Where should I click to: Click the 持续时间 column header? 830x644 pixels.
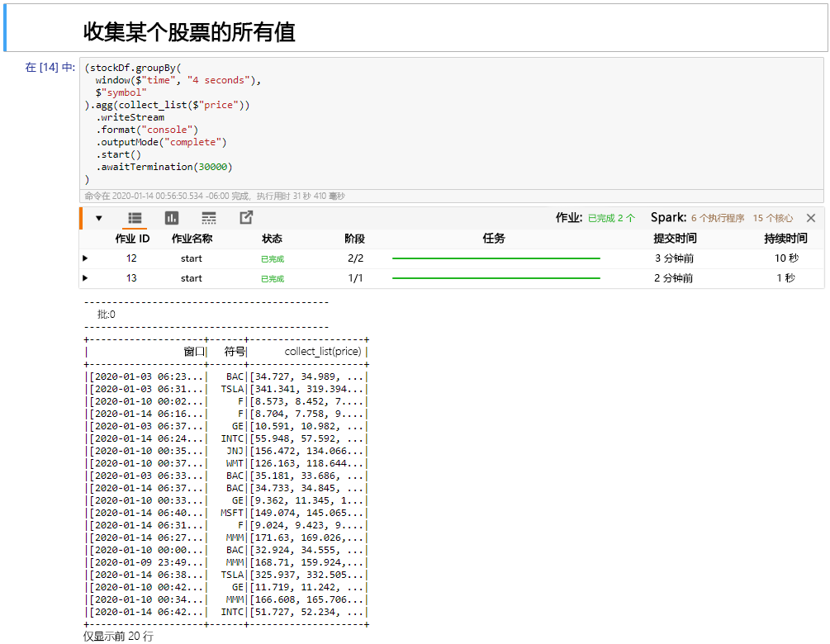[x=785, y=239]
